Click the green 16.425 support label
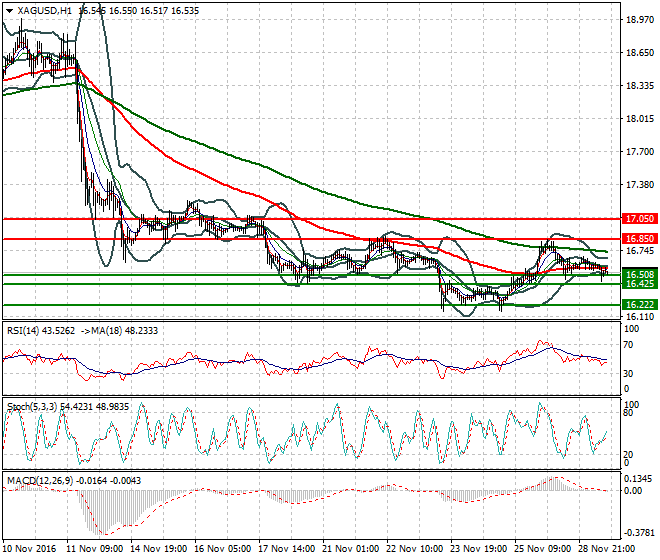 [640, 284]
